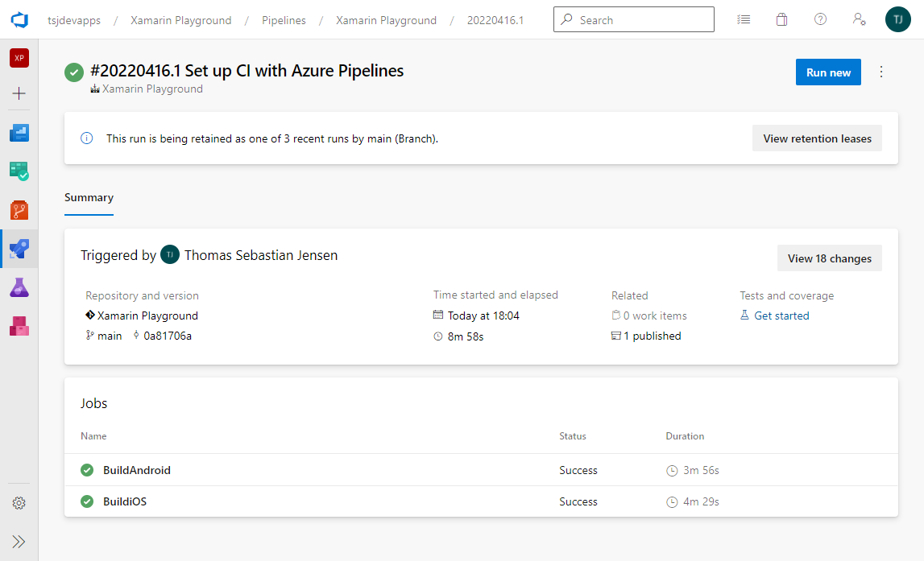Open User settings icon in header
924x561 pixels.
pyautogui.click(x=859, y=20)
